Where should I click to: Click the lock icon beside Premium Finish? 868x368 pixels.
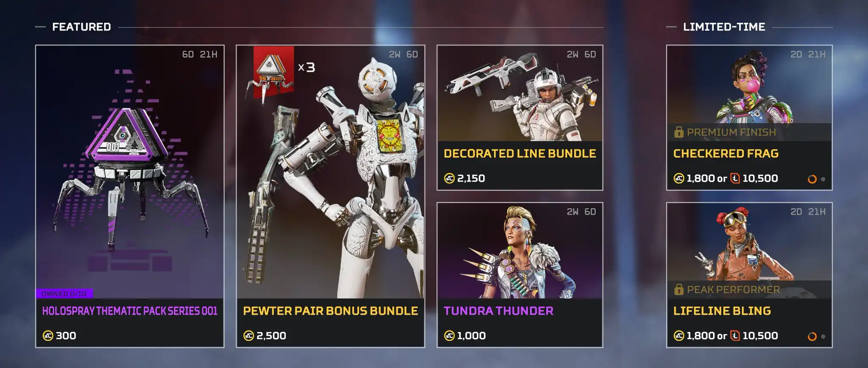coord(679,132)
